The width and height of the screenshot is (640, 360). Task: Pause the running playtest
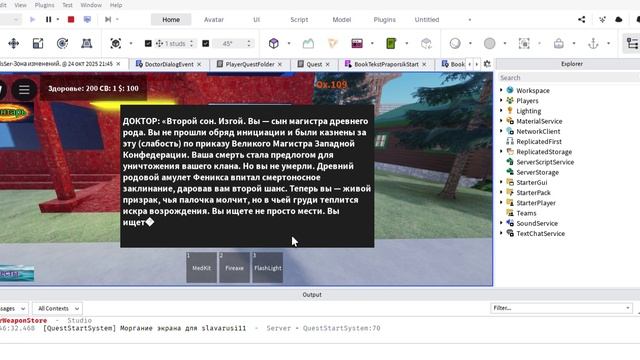[x=49, y=19]
